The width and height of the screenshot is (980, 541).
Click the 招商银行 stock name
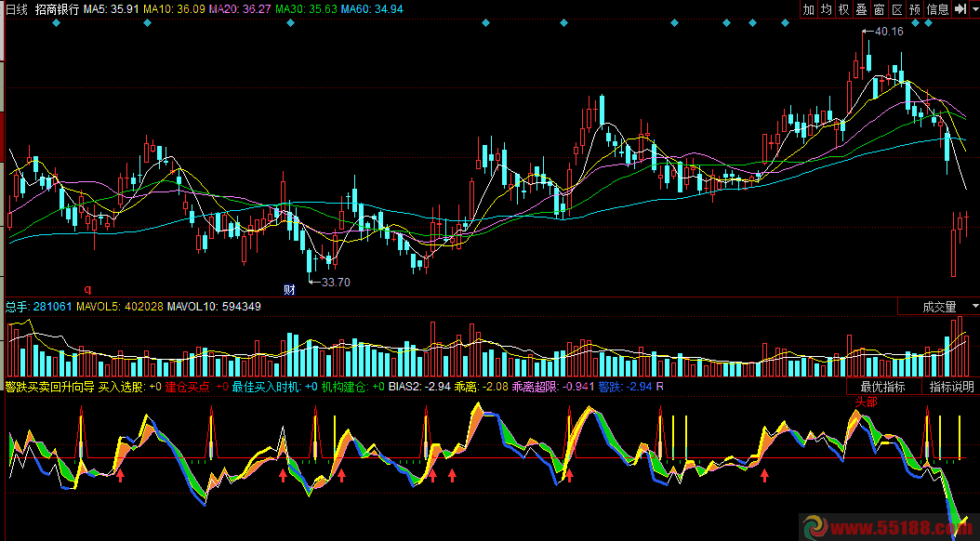(57, 9)
